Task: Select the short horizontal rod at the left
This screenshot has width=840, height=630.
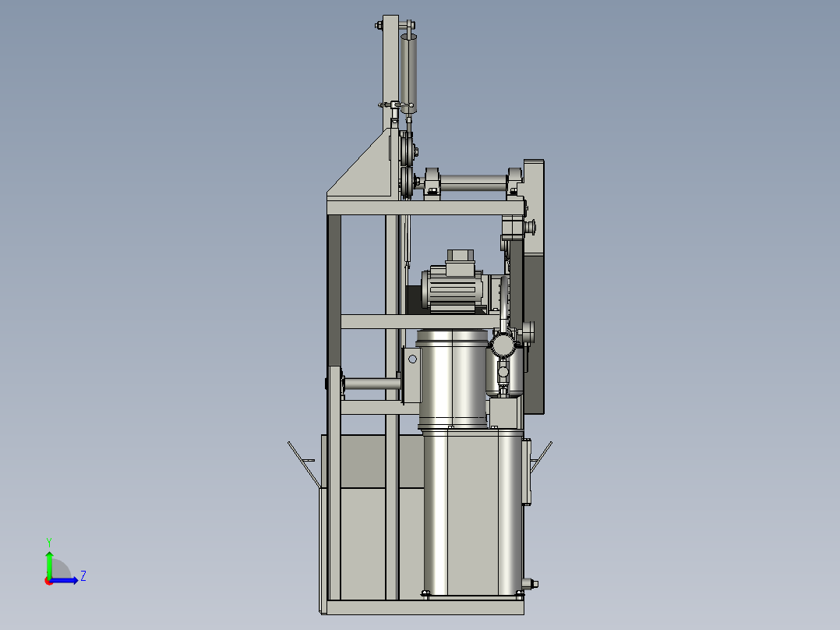Action: (372, 384)
